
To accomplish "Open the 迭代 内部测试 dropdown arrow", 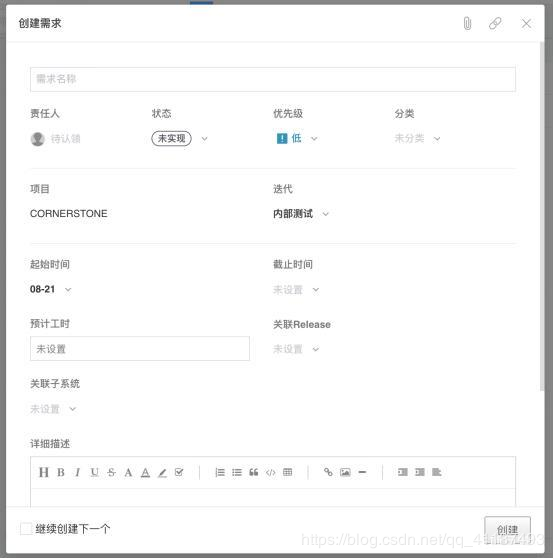I will 325,214.
